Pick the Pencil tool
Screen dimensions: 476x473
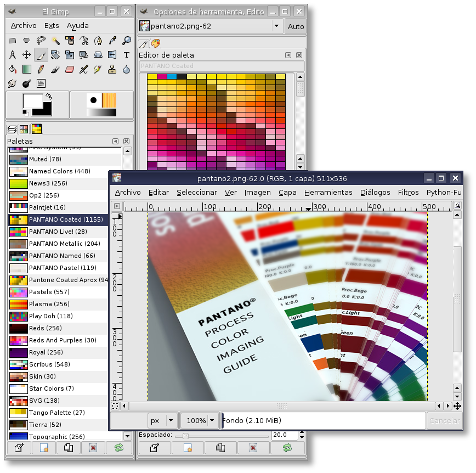point(41,69)
